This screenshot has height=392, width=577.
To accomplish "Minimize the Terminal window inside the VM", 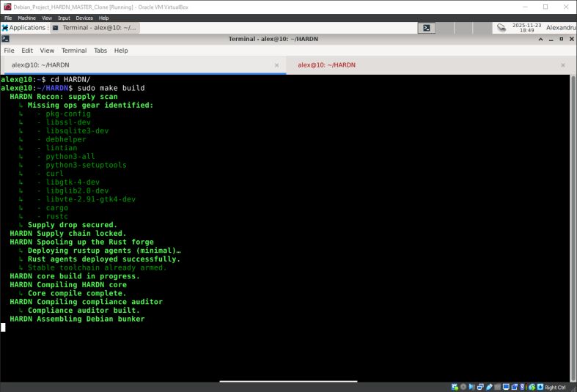I will point(551,39).
